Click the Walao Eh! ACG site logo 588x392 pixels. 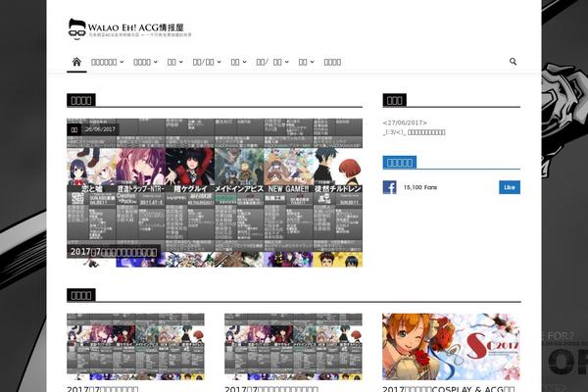(x=129, y=28)
